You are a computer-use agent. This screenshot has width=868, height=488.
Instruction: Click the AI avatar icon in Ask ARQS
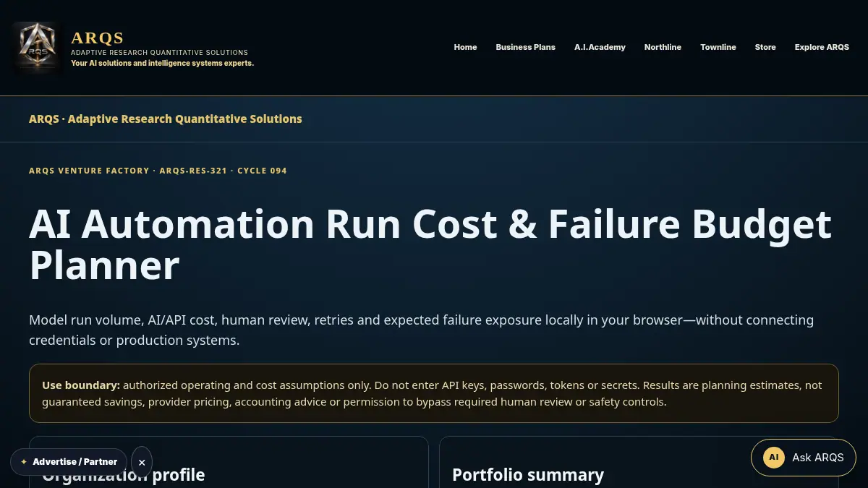tap(774, 458)
